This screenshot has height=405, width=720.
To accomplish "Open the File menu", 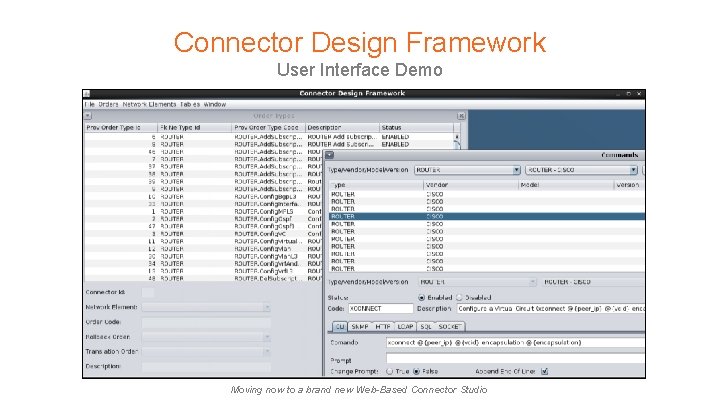I will [90, 105].
